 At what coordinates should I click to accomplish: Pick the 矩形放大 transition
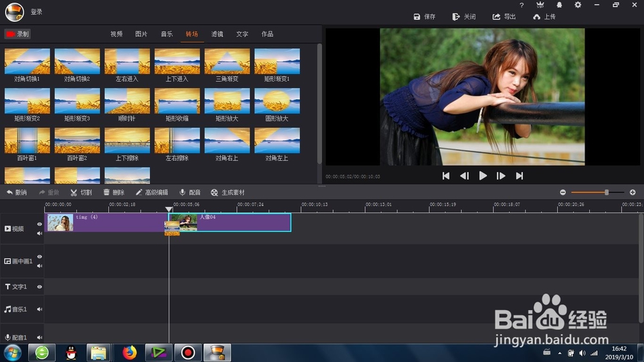(227, 100)
